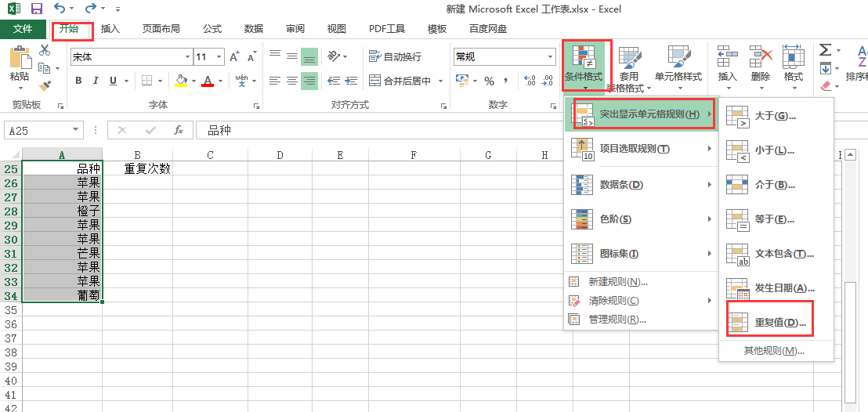Click the accounting currency format icon
Image resolution: width=868 pixels, height=412 pixels.
[461, 81]
